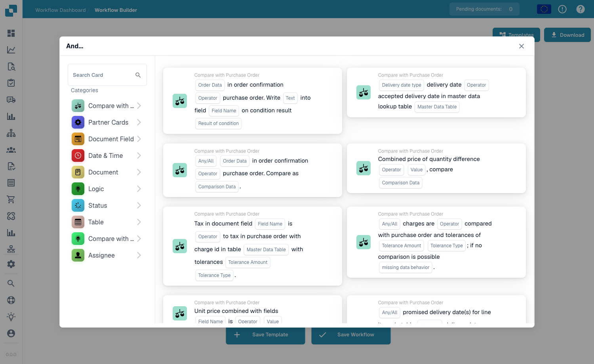Select the Combined price of quantity difference card
Screen dimensions: 594x364
point(436,168)
